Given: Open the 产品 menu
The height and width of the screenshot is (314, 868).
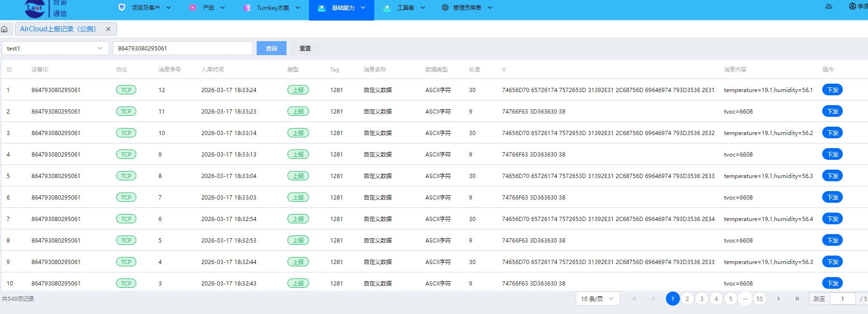Looking at the screenshot, I should click(x=208, y=7).
